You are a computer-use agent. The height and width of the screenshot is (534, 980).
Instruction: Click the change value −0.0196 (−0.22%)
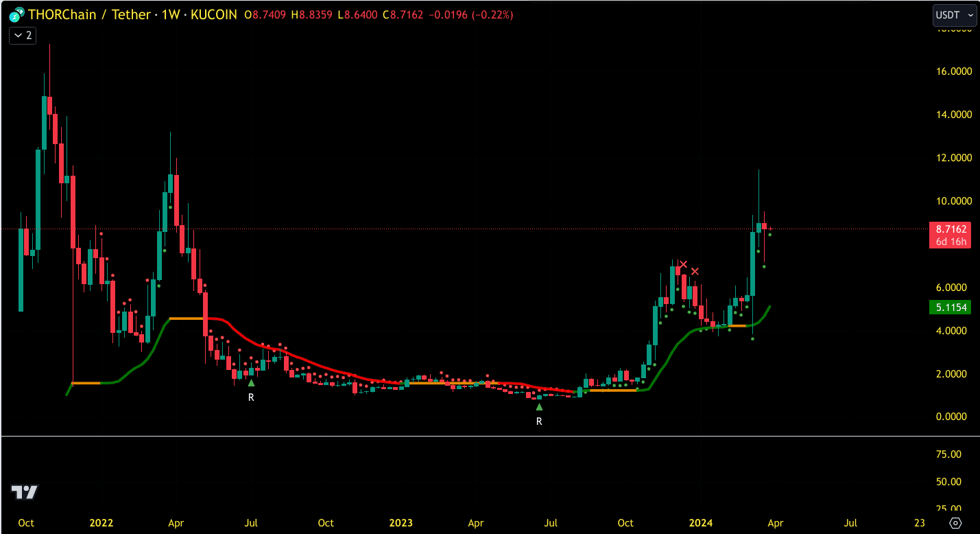pos(473,14)
